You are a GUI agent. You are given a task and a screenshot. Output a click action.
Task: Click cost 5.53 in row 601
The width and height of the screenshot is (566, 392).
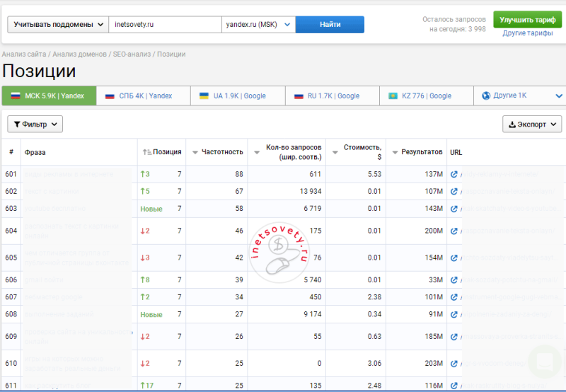(374, 174)
